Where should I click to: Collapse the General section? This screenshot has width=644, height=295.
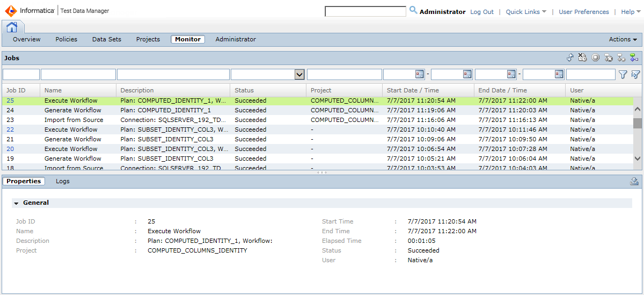coord(16,203)
